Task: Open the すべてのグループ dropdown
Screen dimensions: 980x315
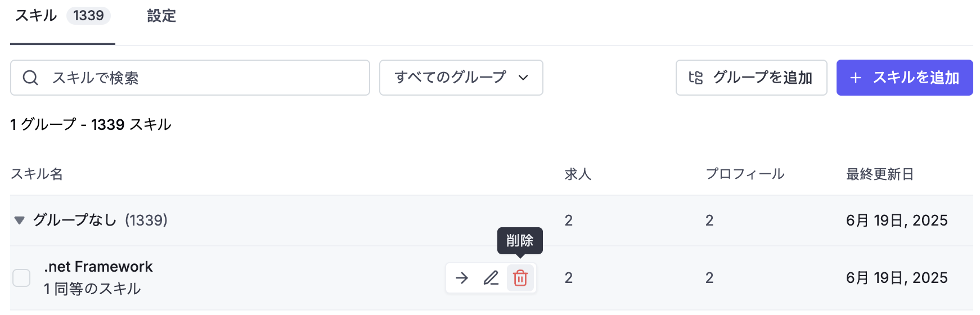Action: [x=461, y=78]
